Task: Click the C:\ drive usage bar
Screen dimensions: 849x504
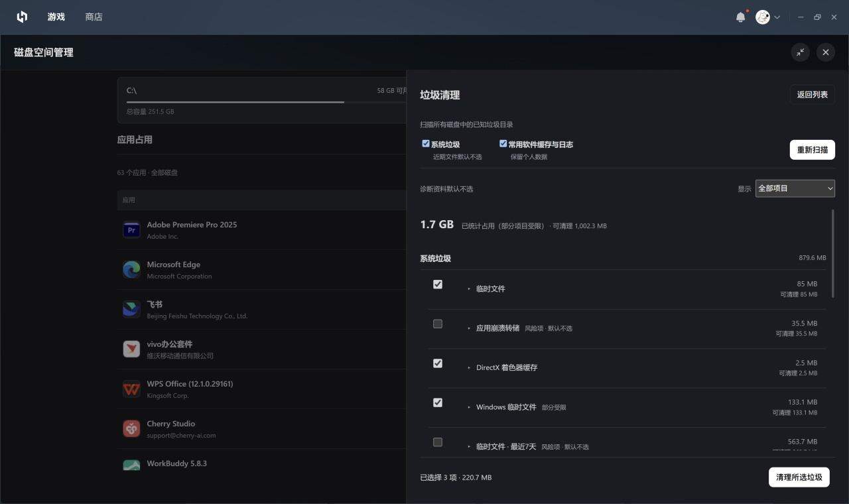Action: point(267,102)
